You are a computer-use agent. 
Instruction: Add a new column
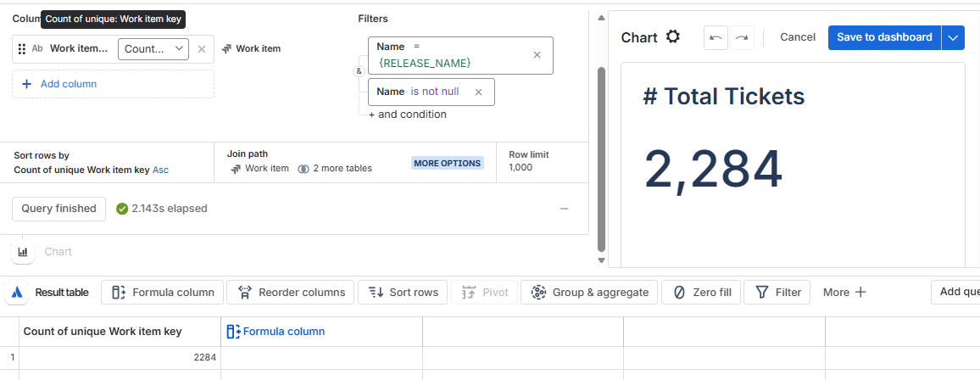click(x=113, y=84)
